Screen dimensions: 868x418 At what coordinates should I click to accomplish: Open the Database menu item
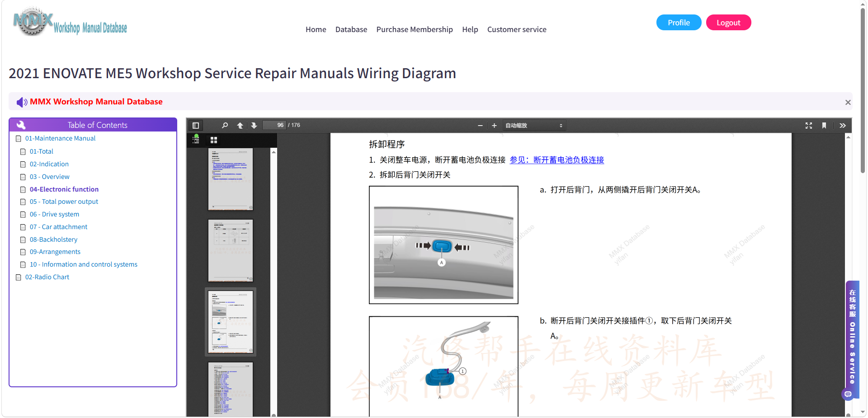[x=351, y=29]
